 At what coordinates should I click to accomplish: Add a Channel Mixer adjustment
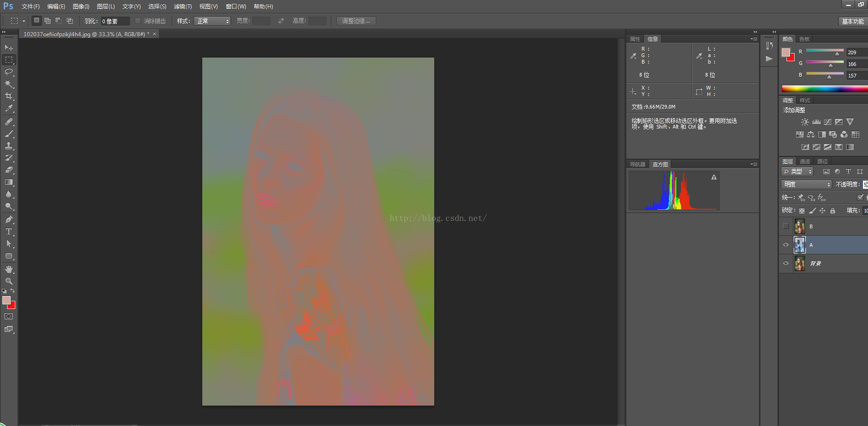pos(844,135)
